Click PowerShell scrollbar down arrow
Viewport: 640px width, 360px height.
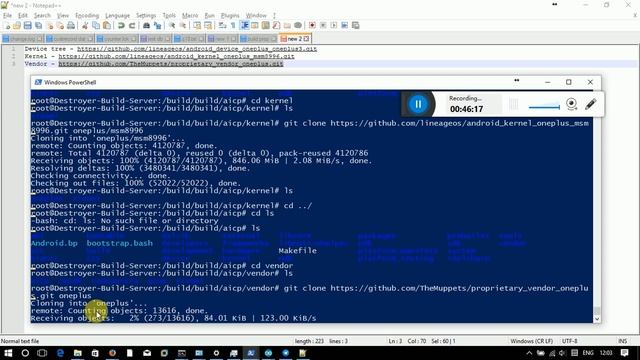click(597, 319)
